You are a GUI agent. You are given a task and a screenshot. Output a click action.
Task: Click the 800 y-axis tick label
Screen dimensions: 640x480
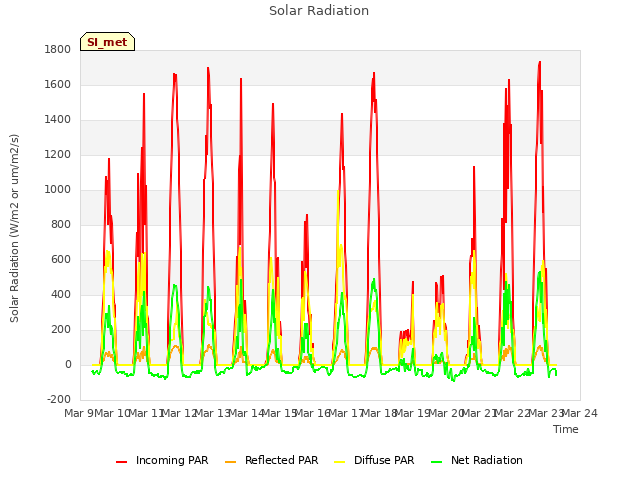61,224
